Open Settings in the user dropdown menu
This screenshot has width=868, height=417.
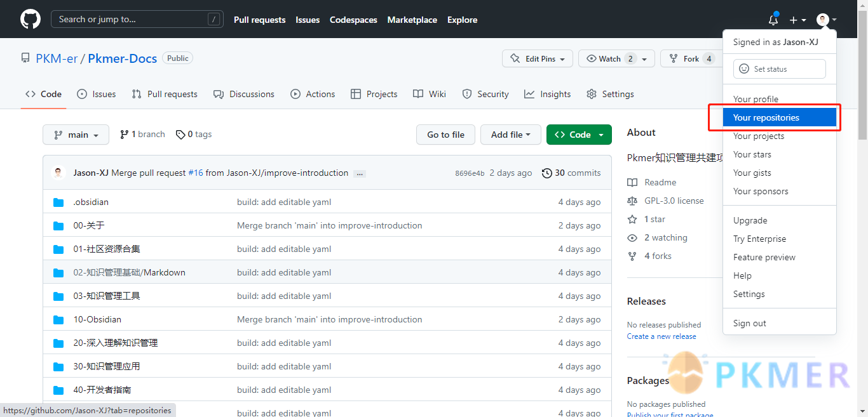click(780, 294)
